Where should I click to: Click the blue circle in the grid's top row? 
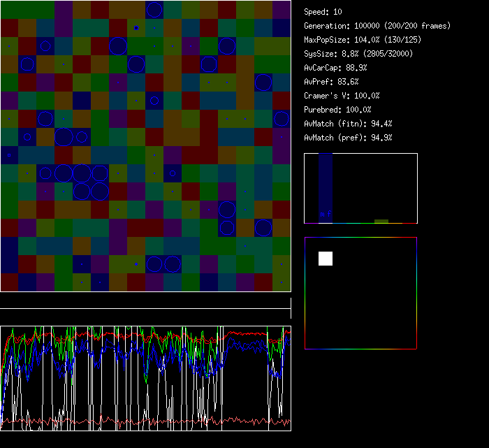click(x=154, y=10)
